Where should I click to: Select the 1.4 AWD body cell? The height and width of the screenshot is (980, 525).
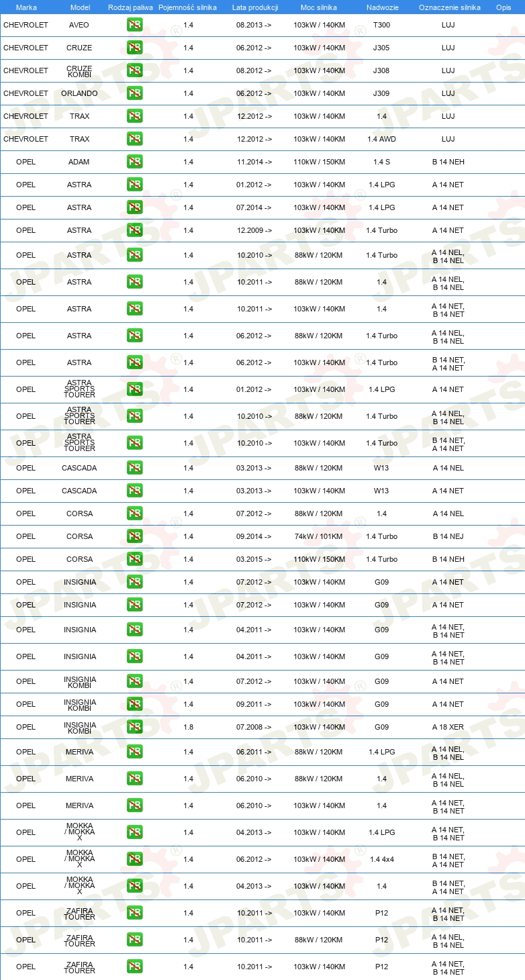pyautogui.click(x=381, y=140)
